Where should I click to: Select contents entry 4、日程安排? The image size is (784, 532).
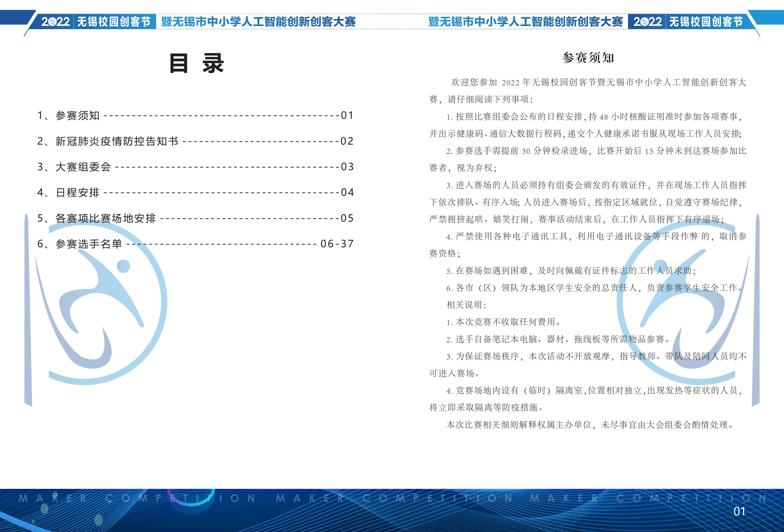[x=195, y=192]
